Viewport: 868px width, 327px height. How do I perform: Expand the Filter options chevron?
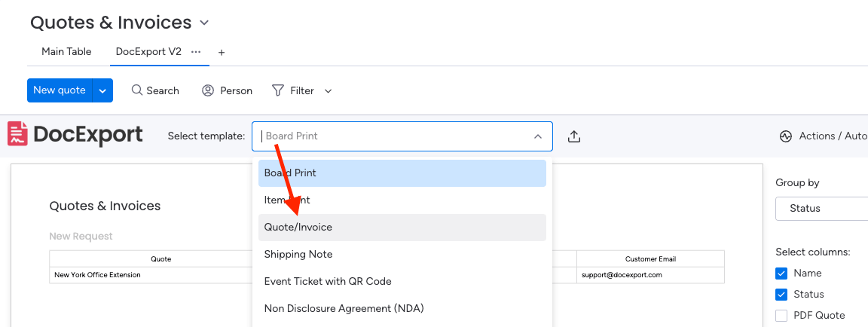tap(328, 90)
